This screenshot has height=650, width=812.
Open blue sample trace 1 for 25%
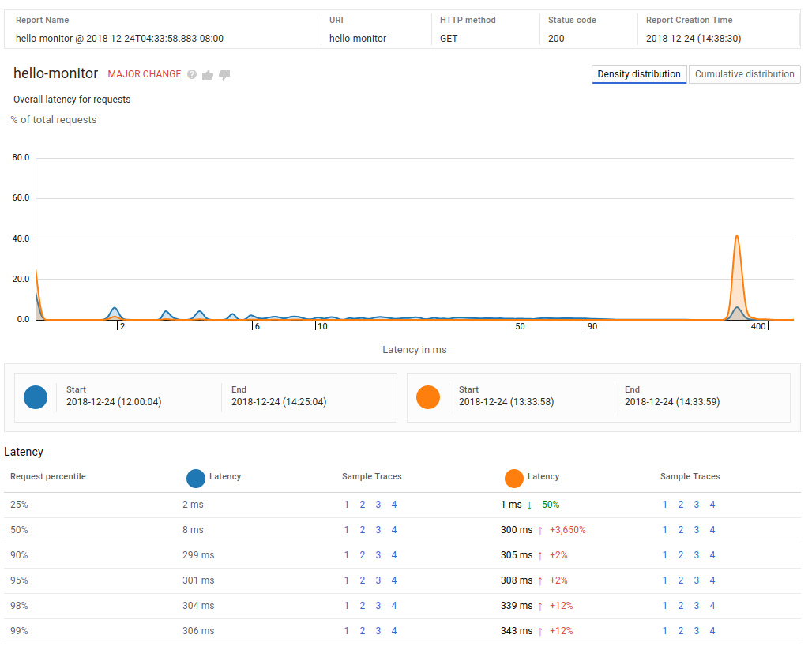(x=347, y=505)
